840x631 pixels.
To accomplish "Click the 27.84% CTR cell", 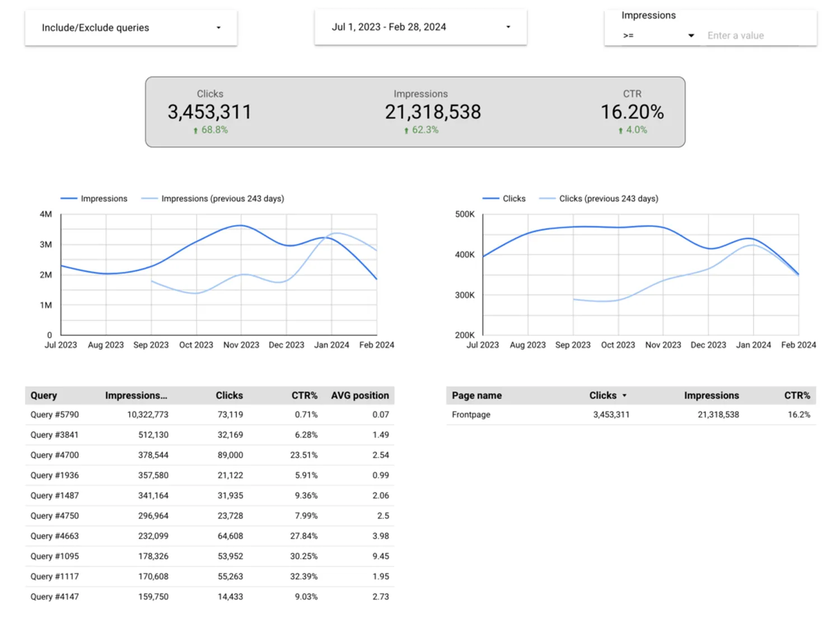I will (x=304, y=536).
